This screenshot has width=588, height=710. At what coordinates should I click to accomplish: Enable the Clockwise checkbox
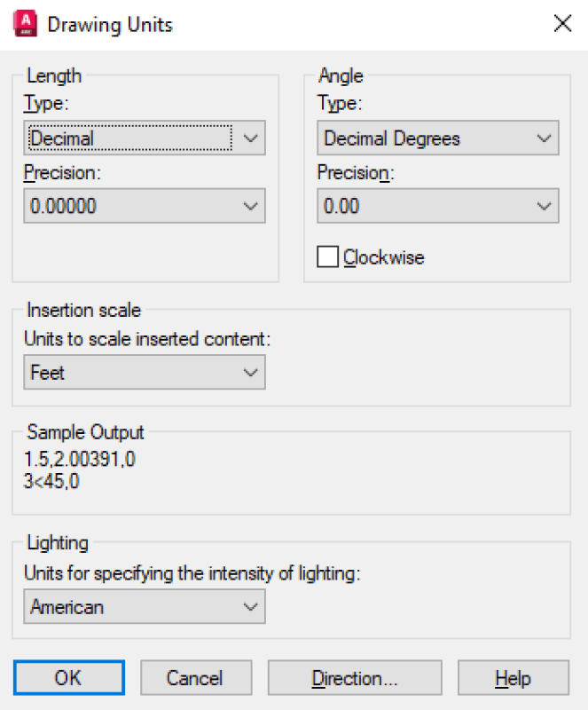(x=328, y=257)
